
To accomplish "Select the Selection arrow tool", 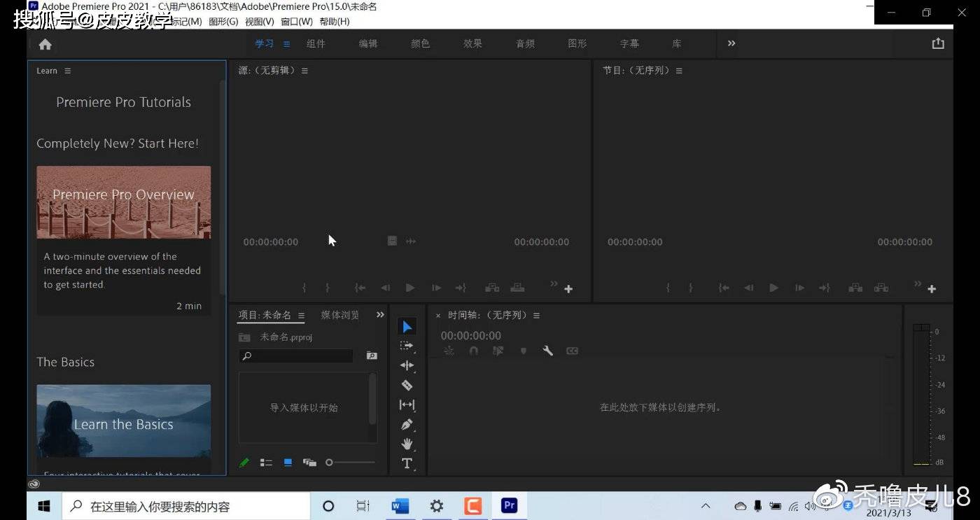I will (407, 327).
